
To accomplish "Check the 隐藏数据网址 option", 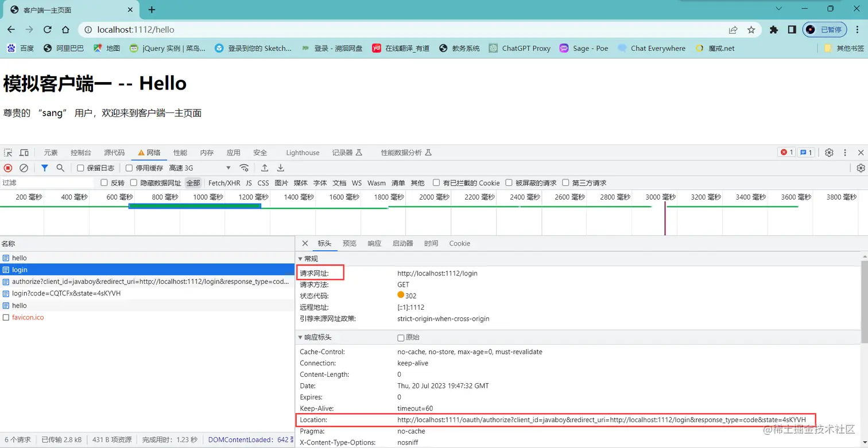I will tap(134, 183).
